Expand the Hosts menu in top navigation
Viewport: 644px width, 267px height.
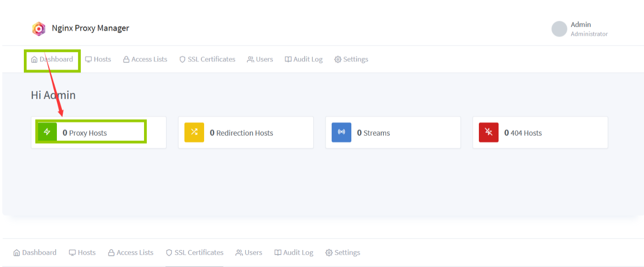coord(98,59)
